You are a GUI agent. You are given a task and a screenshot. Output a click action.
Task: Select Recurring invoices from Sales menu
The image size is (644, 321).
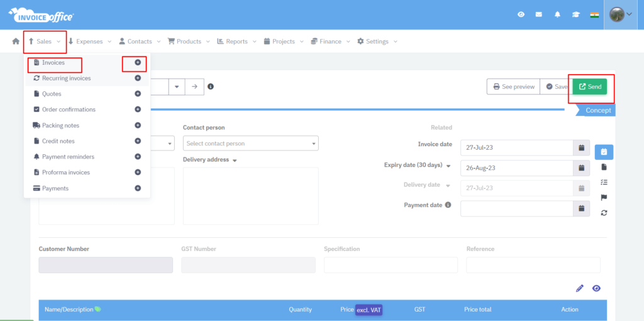click(66, 78)
